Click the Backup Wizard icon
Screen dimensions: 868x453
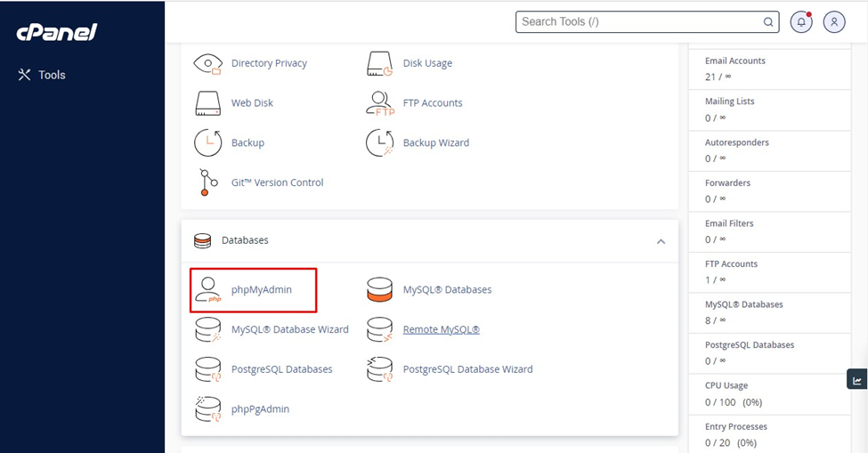tap(380, 143)
